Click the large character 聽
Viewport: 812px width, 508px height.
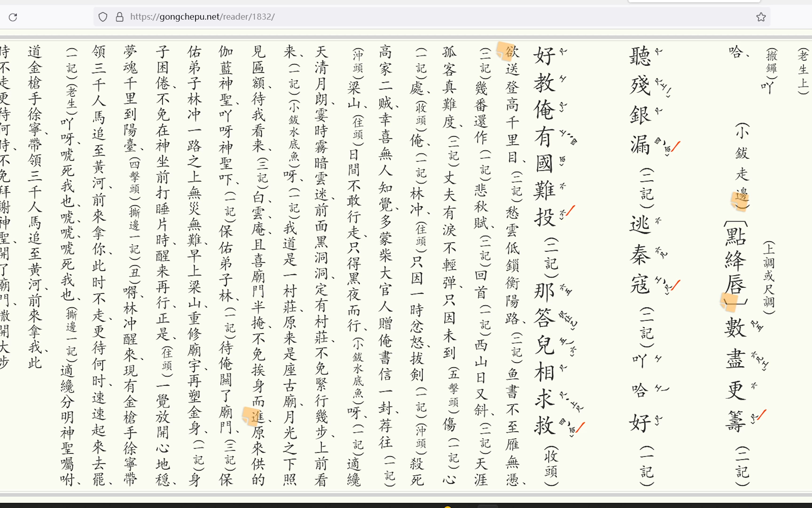(x=640, y=56)
